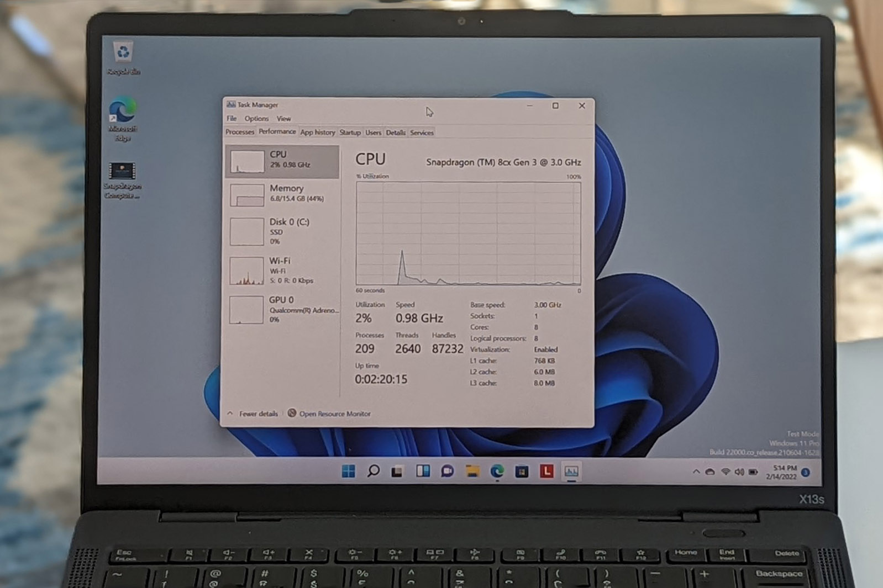Go to the Users tab
The image size is (883, 588).
pyautogui.click(x=374, y=132)
